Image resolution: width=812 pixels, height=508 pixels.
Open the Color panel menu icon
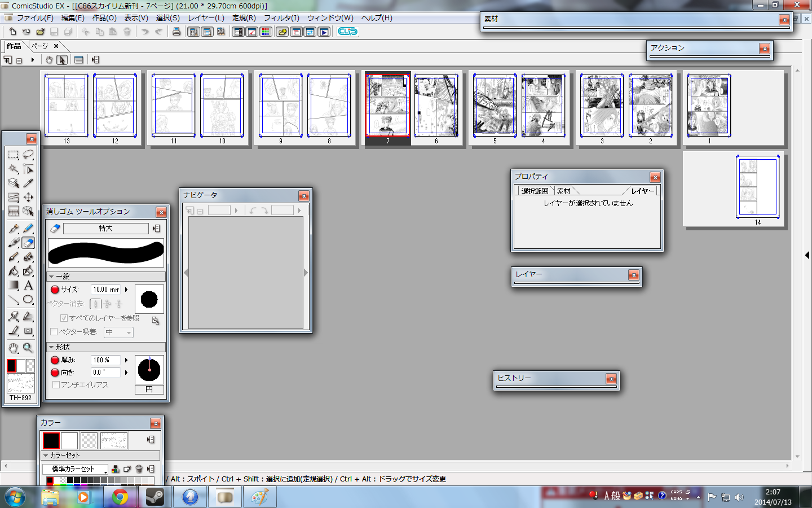click(151, 440)
